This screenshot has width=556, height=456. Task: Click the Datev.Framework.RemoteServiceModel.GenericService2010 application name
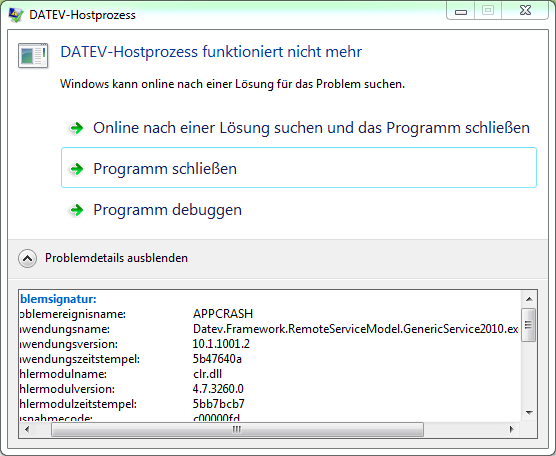(x=356, y=329)
